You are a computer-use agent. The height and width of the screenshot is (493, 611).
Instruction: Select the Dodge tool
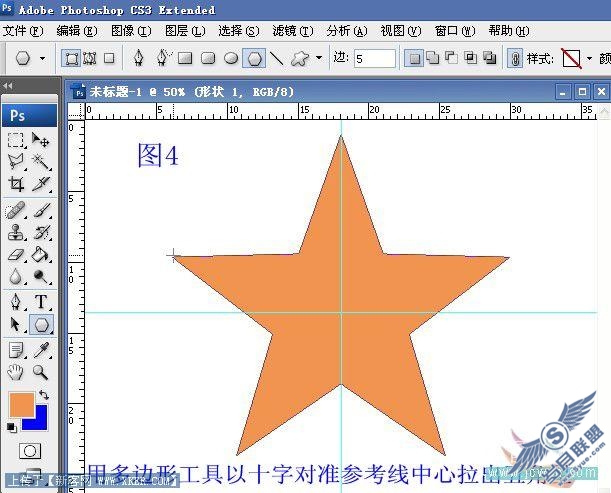pos(41,276)
